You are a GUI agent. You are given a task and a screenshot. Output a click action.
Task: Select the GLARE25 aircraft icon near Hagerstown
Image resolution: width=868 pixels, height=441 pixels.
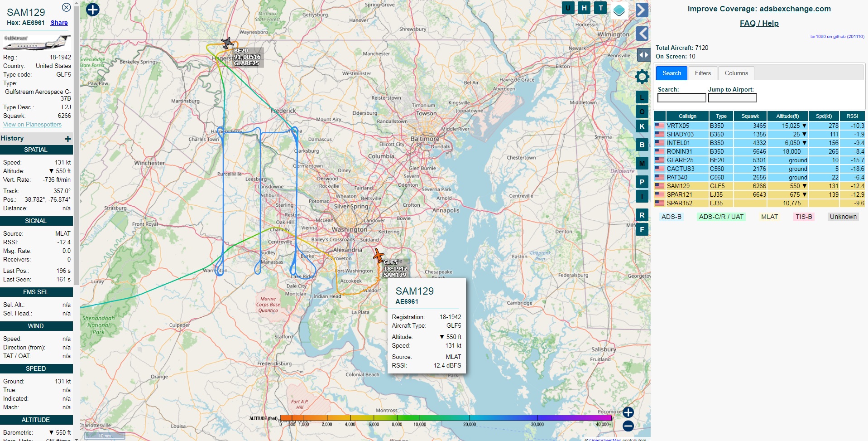pyautogui.click(x=227, y=43)
